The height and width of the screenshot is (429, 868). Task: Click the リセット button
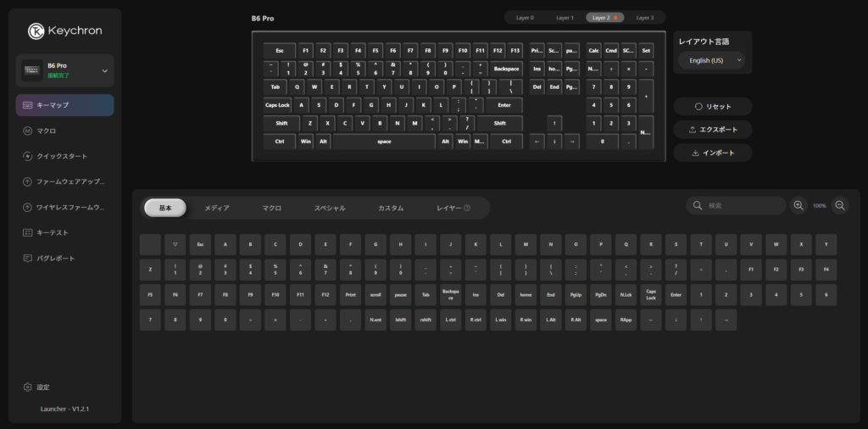[x=712, y=106]
